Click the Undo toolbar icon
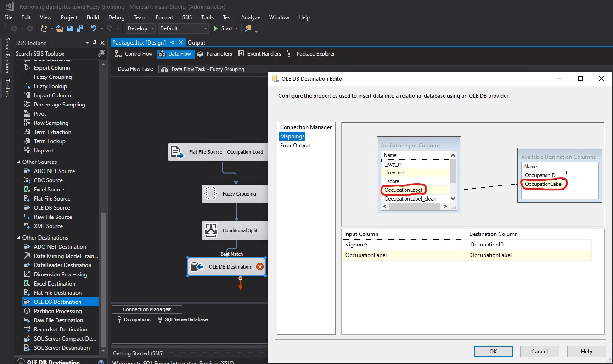The width and height of the screenshot is (613, 364). pos(94,28)
